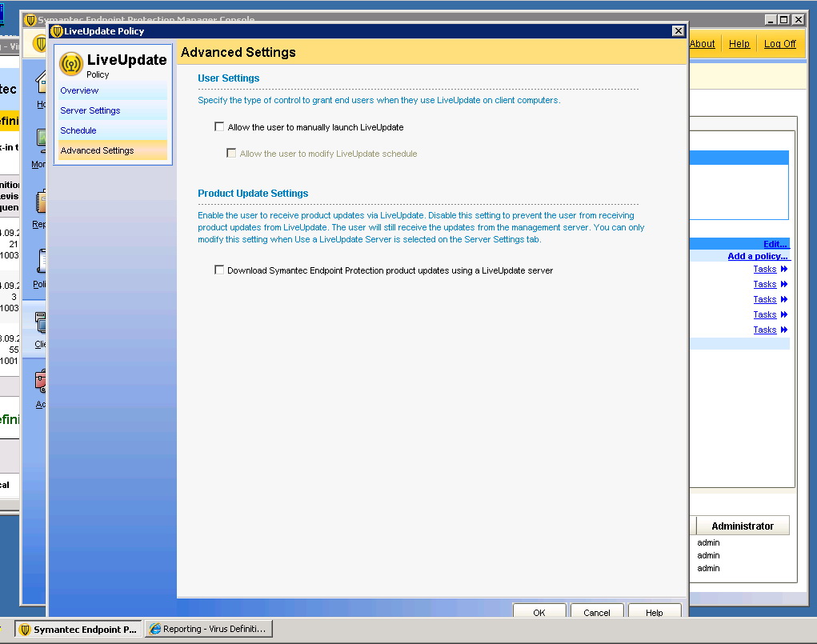The image size is (817, 644).
Task: Switch to Symantec Endpoint P... taskbar button
Action: coord(78,629)
